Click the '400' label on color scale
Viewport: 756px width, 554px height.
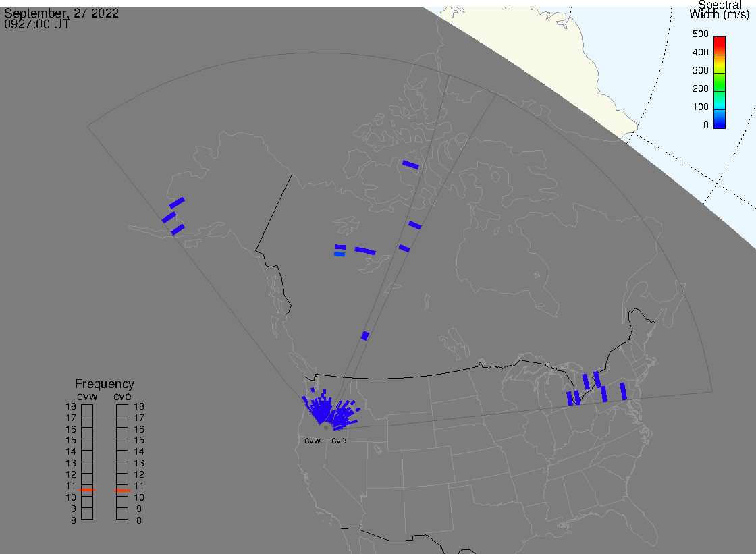[700, 52]
